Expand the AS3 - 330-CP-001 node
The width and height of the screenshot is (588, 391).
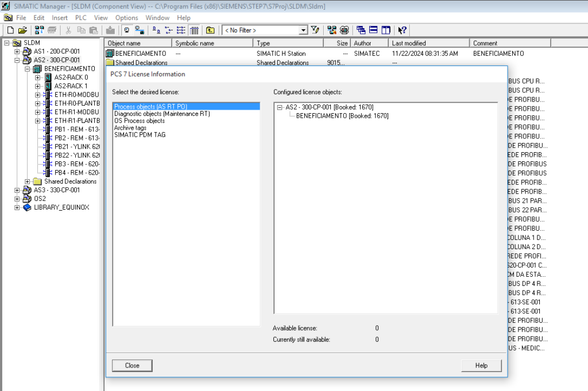click(17, 190)
